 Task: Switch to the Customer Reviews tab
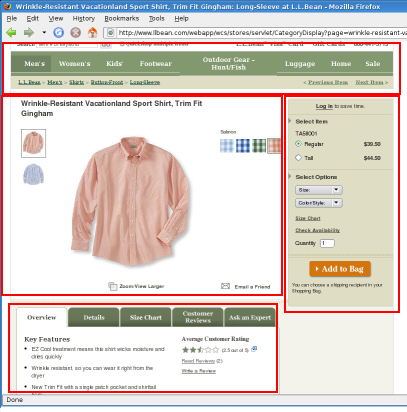tap(198, 317)
